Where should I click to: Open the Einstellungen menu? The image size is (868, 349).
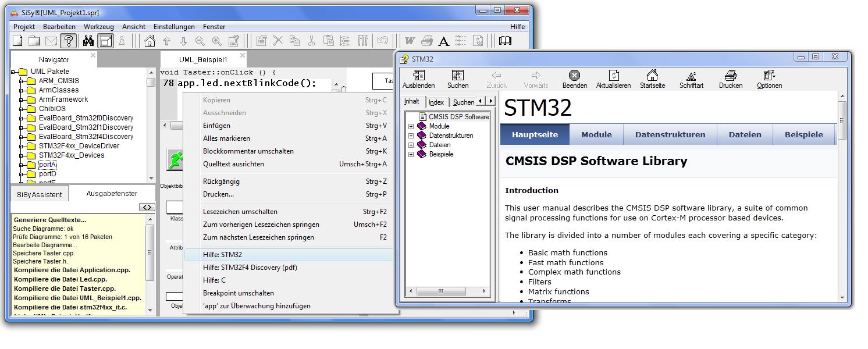[x=174, y=27]
